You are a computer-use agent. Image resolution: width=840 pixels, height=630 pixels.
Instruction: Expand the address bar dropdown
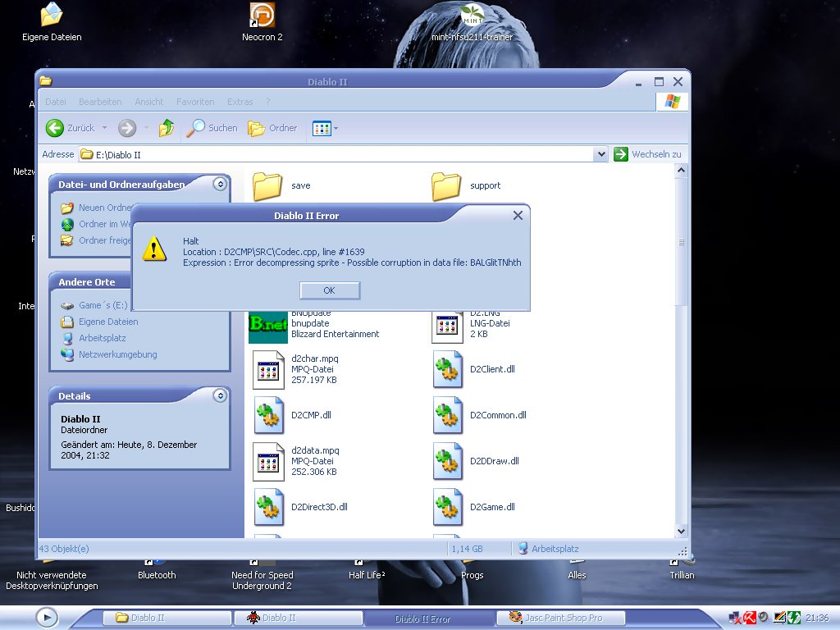(601, 155)
